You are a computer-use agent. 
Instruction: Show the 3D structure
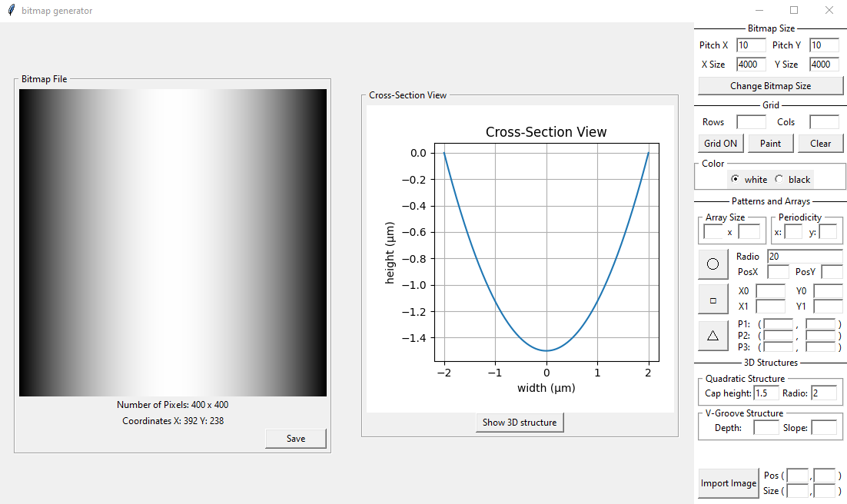(x=520, y=423)
